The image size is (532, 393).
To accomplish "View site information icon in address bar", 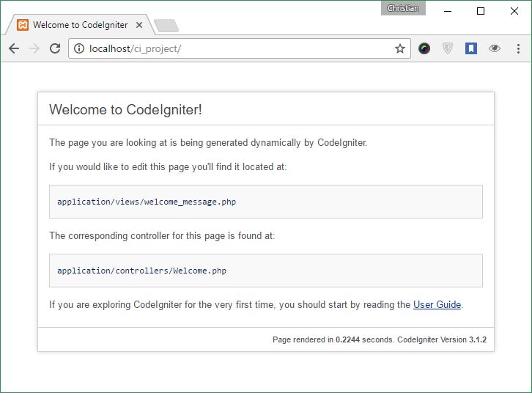I will 79,48.
